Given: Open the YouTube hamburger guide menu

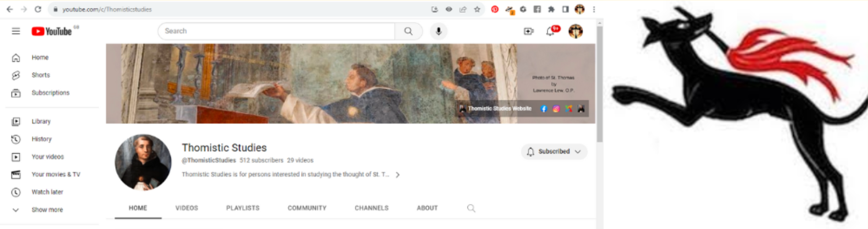Looking at the screenshot, I should (x=16, y=31).
